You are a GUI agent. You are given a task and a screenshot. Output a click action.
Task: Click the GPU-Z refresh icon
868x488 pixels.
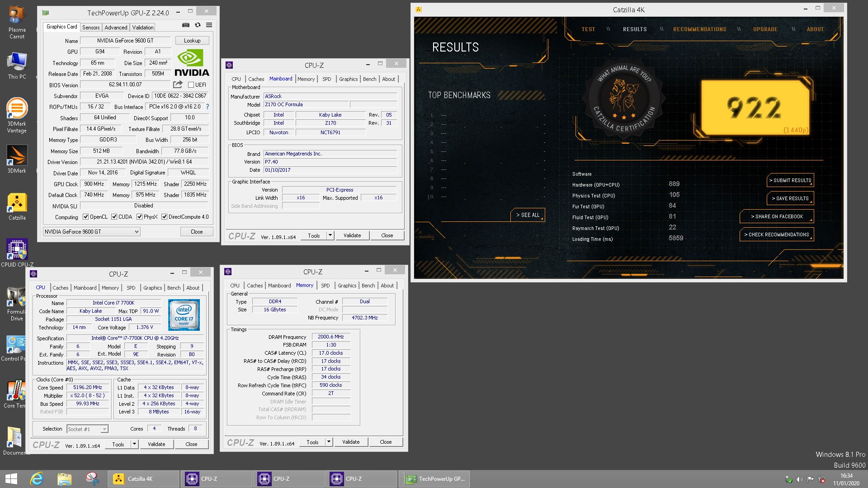click(198, 25)
